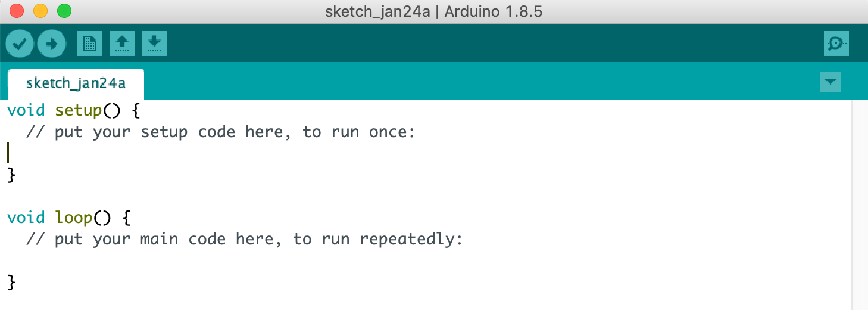Create a new sketch with the New icon
This screenshot has height=310, width=868.
[90, 44]
